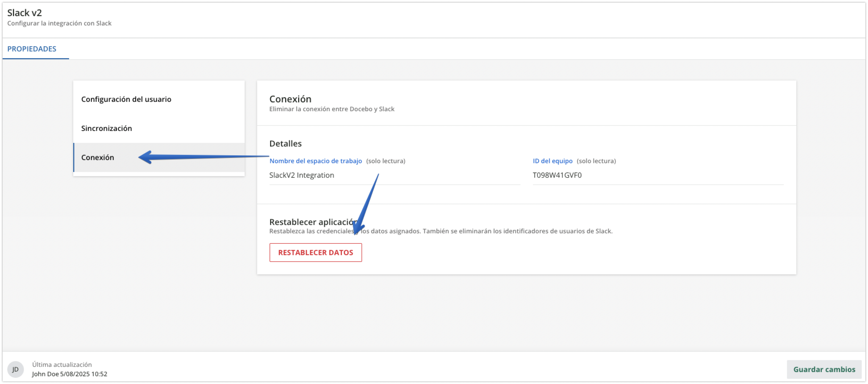
Task: Open the PROPIEDADES tab
Action: click(x=32, y=49)
